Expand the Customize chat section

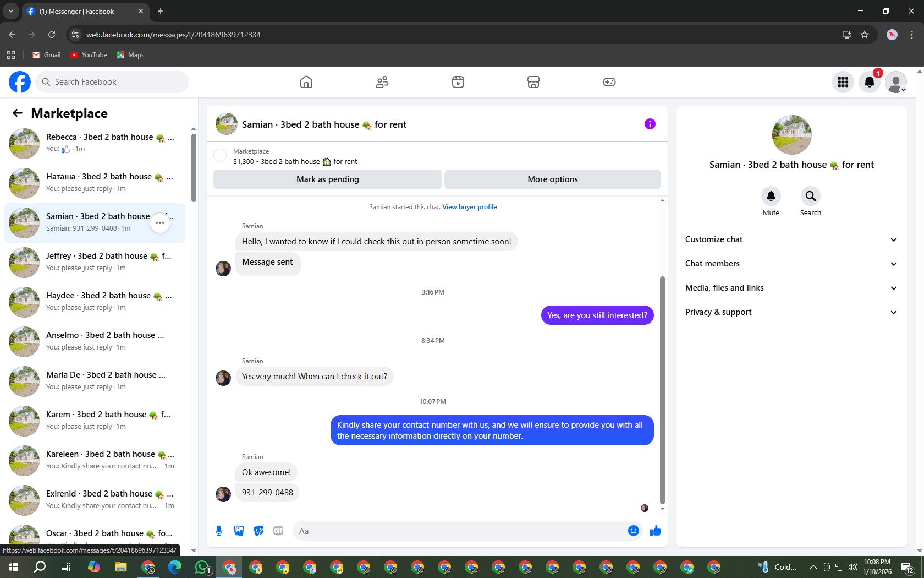click(791, 239)
